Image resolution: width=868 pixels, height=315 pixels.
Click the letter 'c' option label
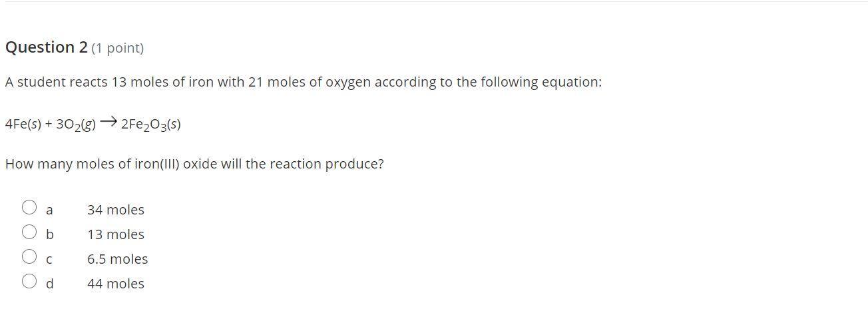(49, 260)
